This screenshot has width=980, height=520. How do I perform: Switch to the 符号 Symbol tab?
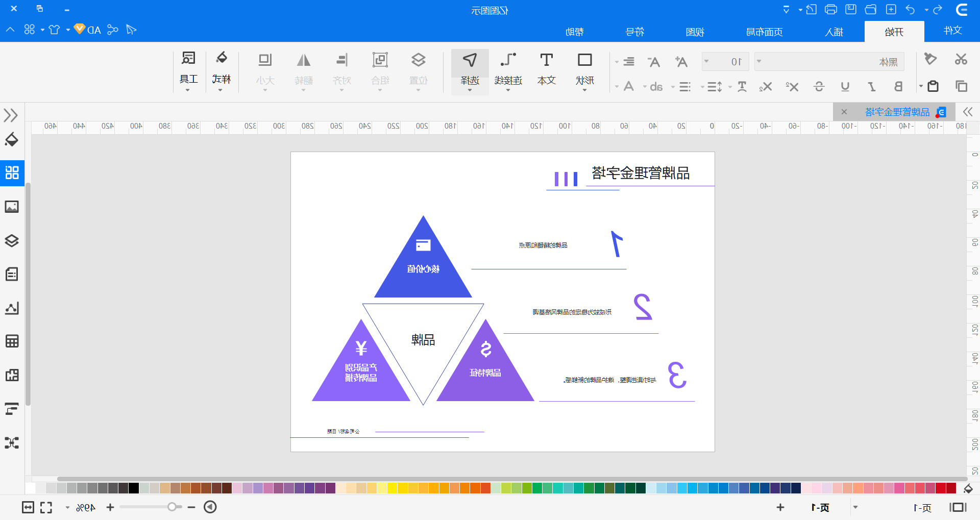coord(635,32)
